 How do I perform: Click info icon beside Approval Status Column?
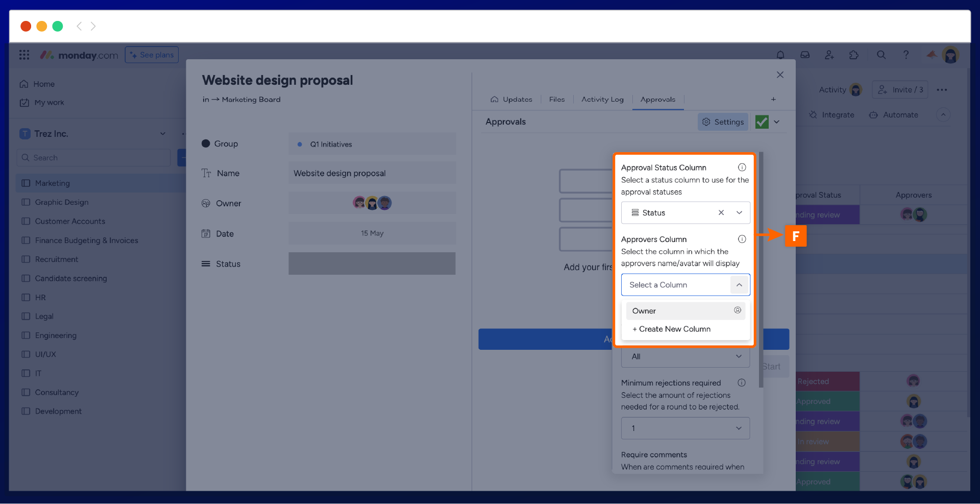(742, 167)
